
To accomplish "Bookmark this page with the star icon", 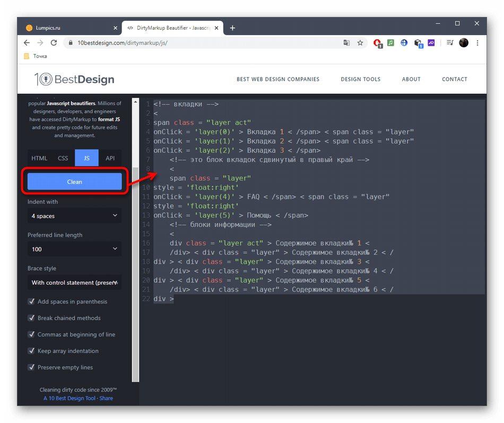I will point(360,43).
